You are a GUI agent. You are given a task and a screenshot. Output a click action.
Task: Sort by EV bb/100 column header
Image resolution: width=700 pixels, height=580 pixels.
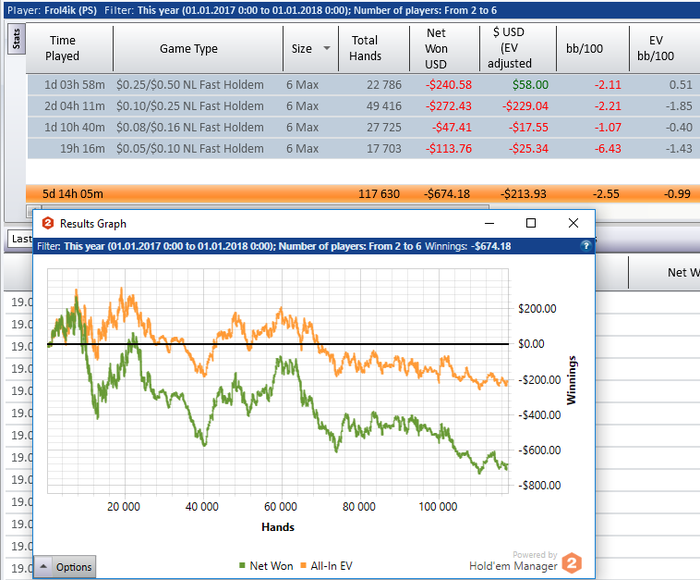[x=655, y=48]
